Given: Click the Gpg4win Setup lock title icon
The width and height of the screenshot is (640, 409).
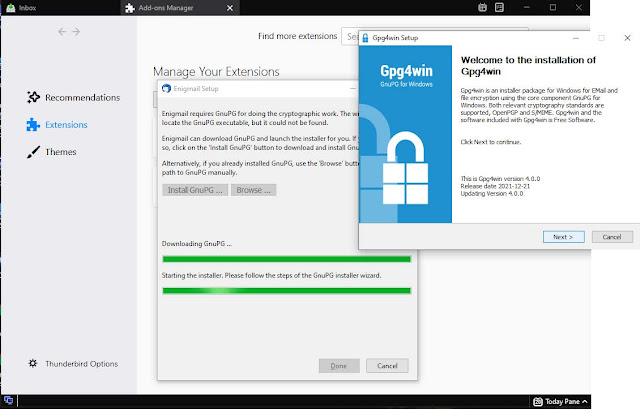Looking at the screenshot, I should pyautogui.click(x=365, y=38).
